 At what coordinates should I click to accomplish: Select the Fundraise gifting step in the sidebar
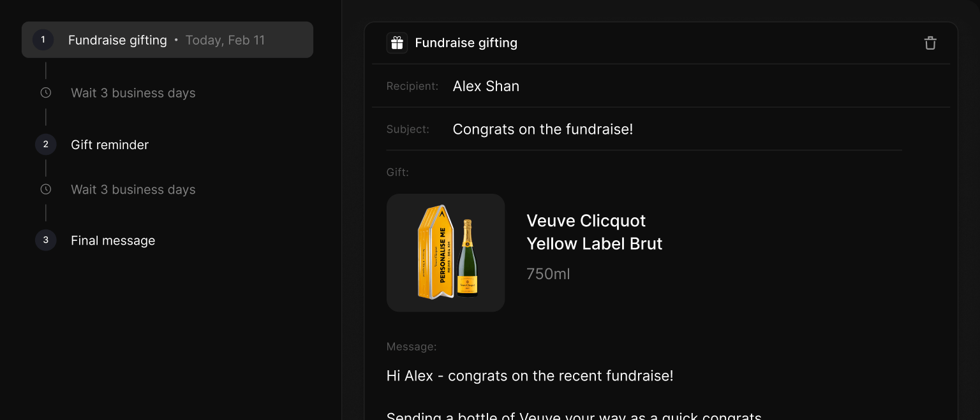117,40
